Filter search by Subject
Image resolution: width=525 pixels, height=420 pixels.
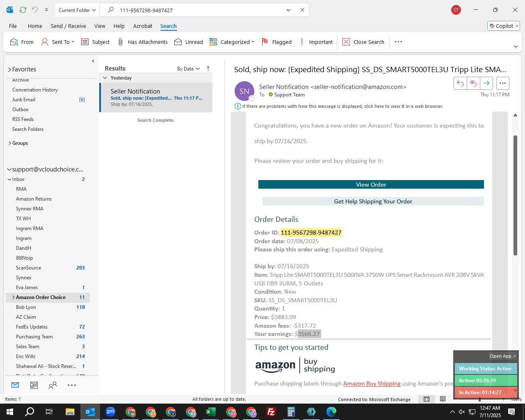click(x=96, y=42)
